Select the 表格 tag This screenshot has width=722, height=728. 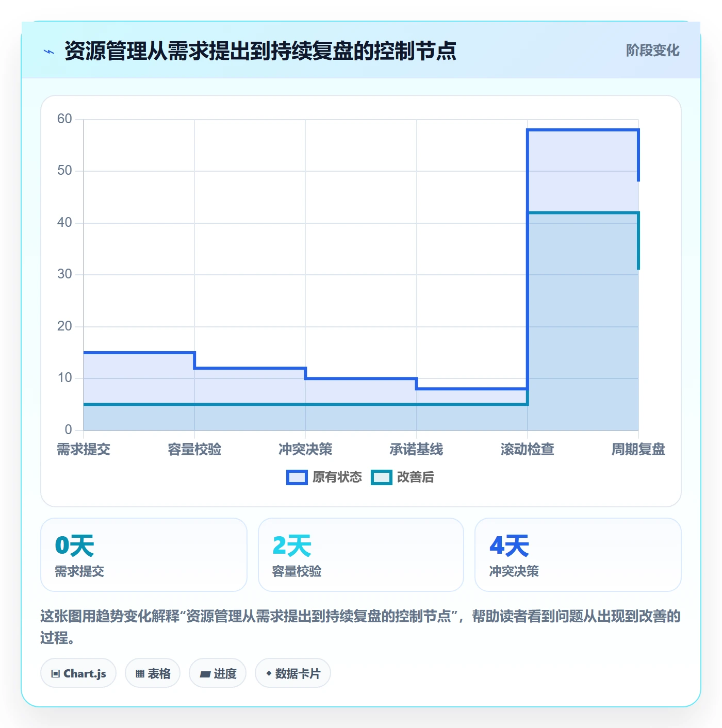(153, 673)
